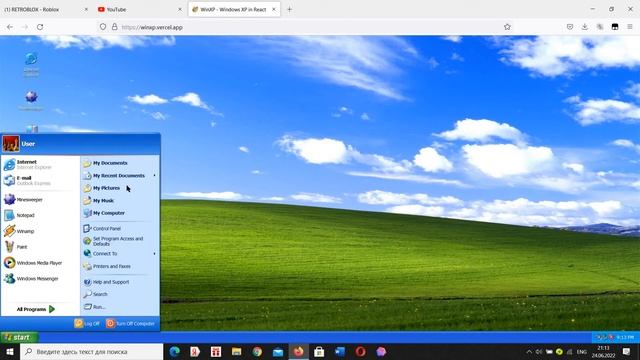640x360 pixels.
Task: Open Minesweeper desktop shortcut icon
Action: (31, 100)
